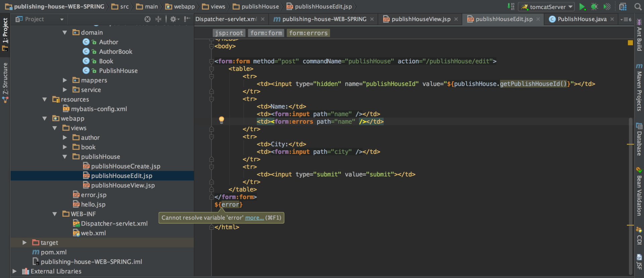The image size is (644, 278).
Task: Select hello.jsp in project tree
Action: click(93, 204)
